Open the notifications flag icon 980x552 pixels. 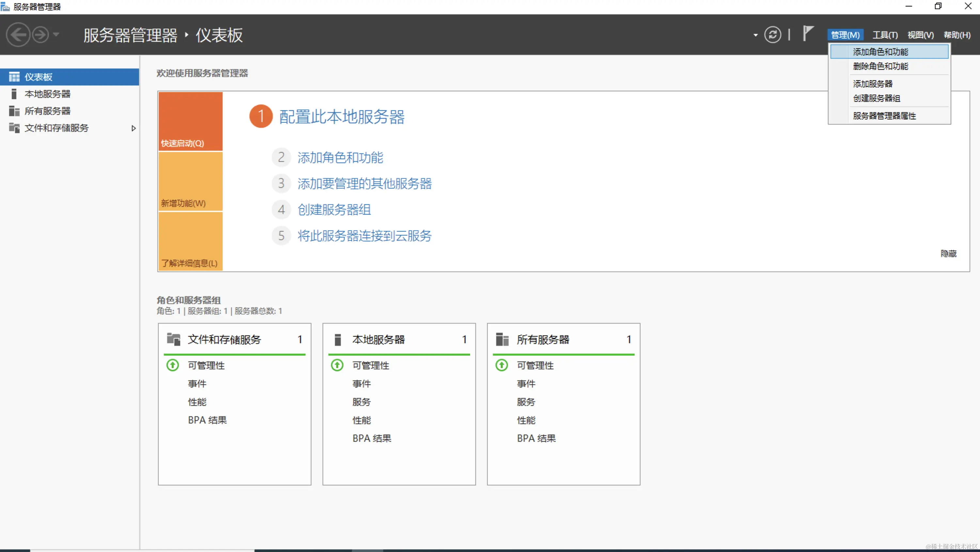tap(808, 35)
